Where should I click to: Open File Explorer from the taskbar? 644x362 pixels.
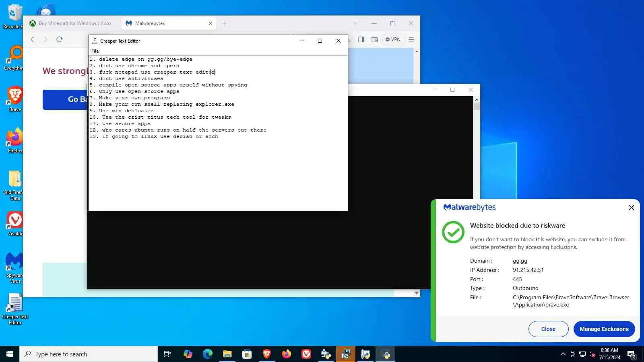(x=227, y=354)
